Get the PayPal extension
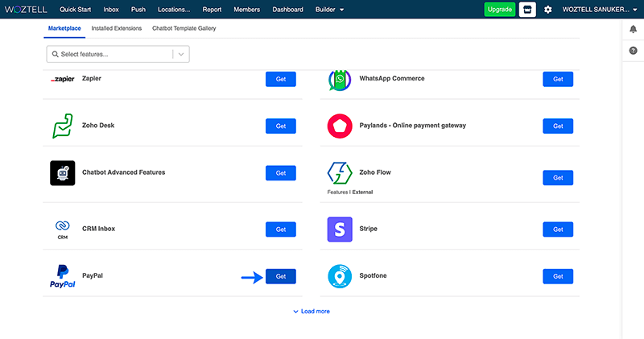The width and height of the screenshot is (644, 339). click(x=280, y=276)
